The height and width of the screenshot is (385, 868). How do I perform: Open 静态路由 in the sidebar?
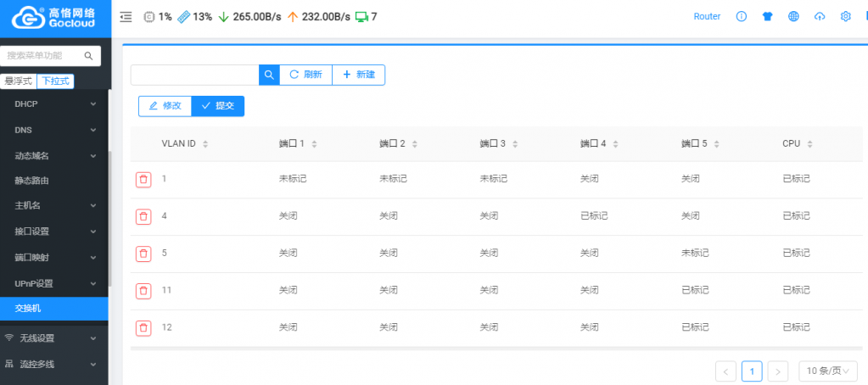pos(32,181)
